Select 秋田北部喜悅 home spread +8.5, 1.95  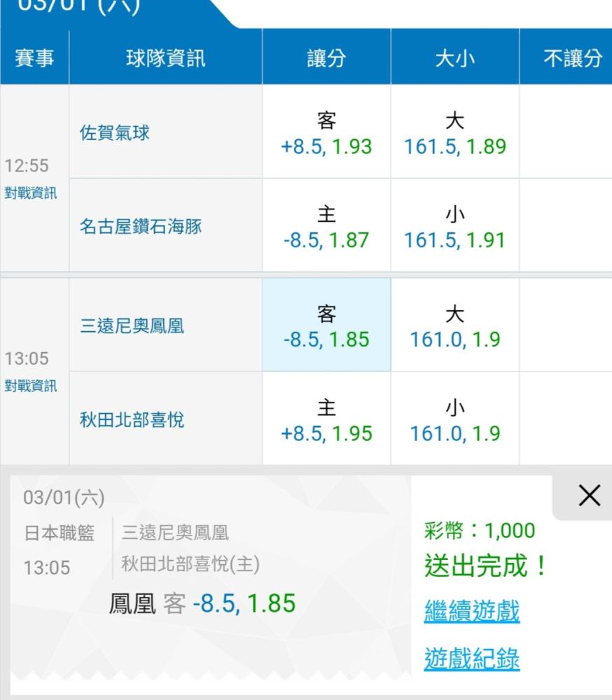(326, 419)
